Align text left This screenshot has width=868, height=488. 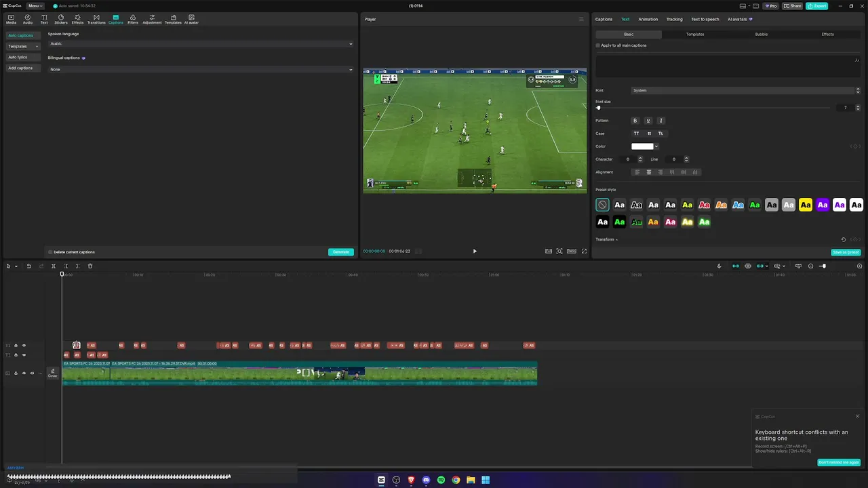point(637,172)
